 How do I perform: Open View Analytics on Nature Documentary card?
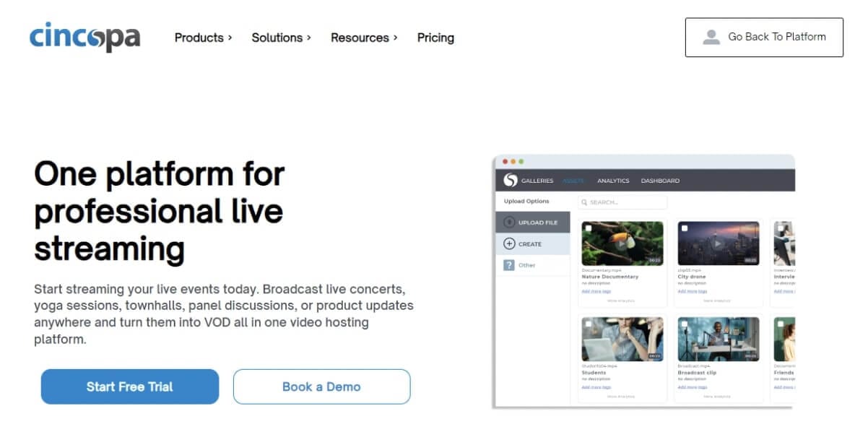[x=621, y=301]
